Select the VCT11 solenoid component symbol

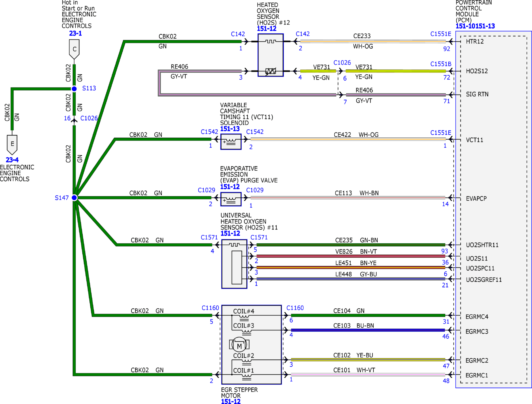[x=231, y=142]
